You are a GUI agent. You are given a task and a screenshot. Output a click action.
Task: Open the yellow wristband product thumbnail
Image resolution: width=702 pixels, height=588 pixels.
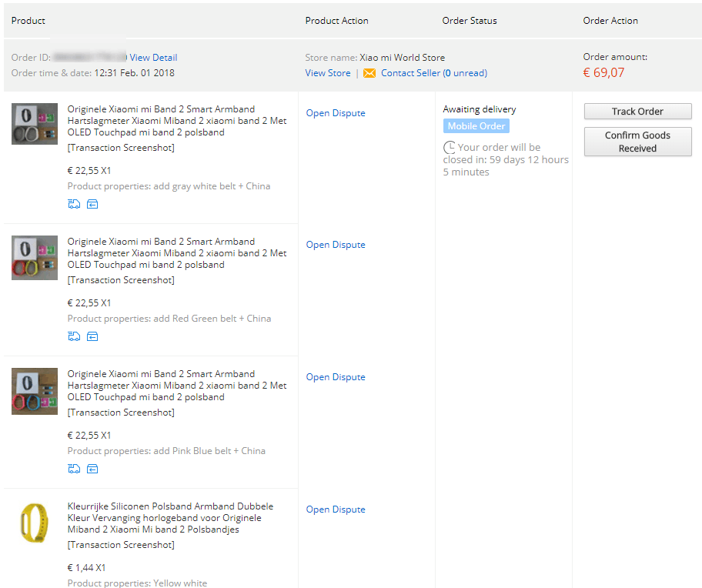tap(35, 523)
